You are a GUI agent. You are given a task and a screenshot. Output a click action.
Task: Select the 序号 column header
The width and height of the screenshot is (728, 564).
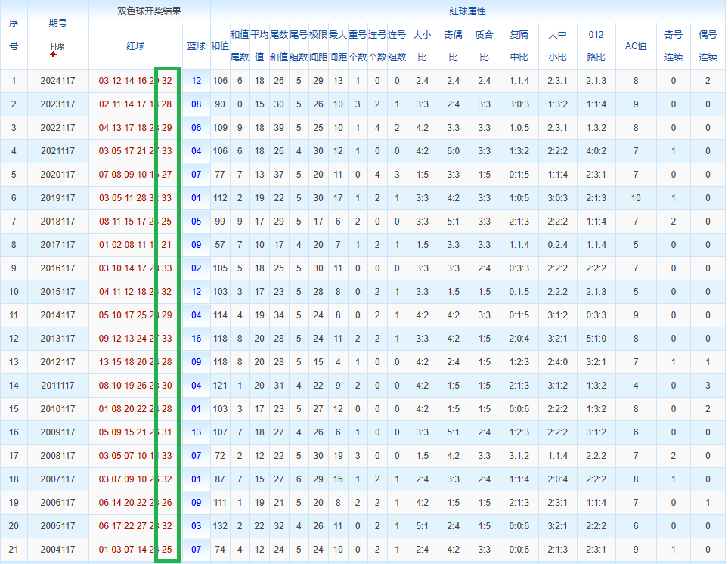(x=14, y=34)
